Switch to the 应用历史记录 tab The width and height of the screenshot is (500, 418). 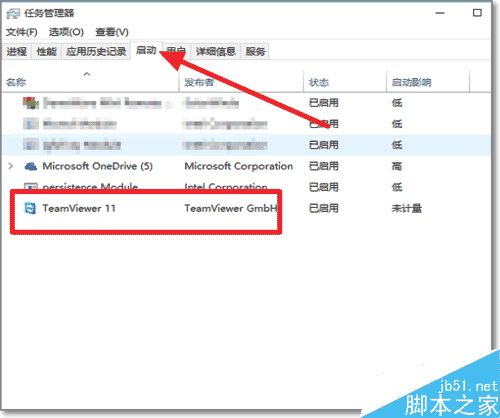[x=96, y=51]
